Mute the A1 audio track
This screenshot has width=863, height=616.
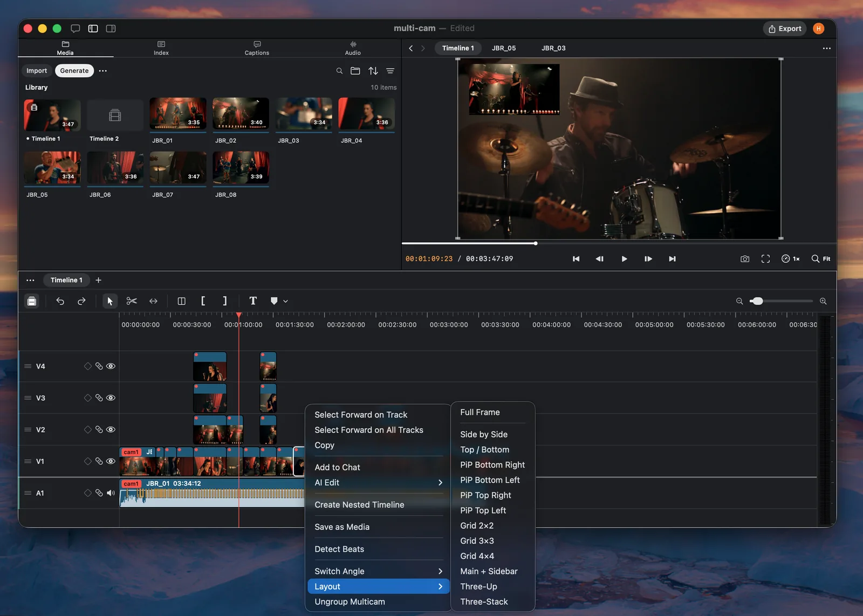(111, 493)
